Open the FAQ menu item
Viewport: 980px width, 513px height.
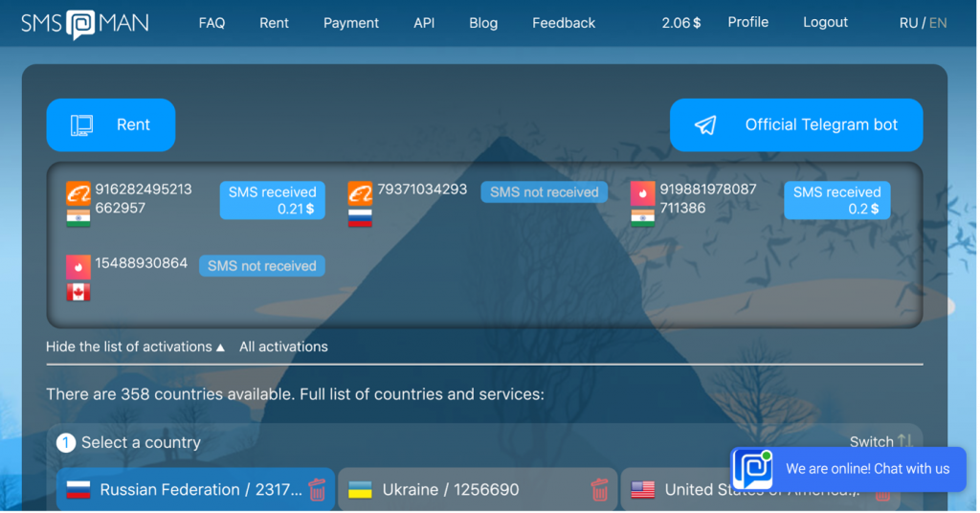212,23
